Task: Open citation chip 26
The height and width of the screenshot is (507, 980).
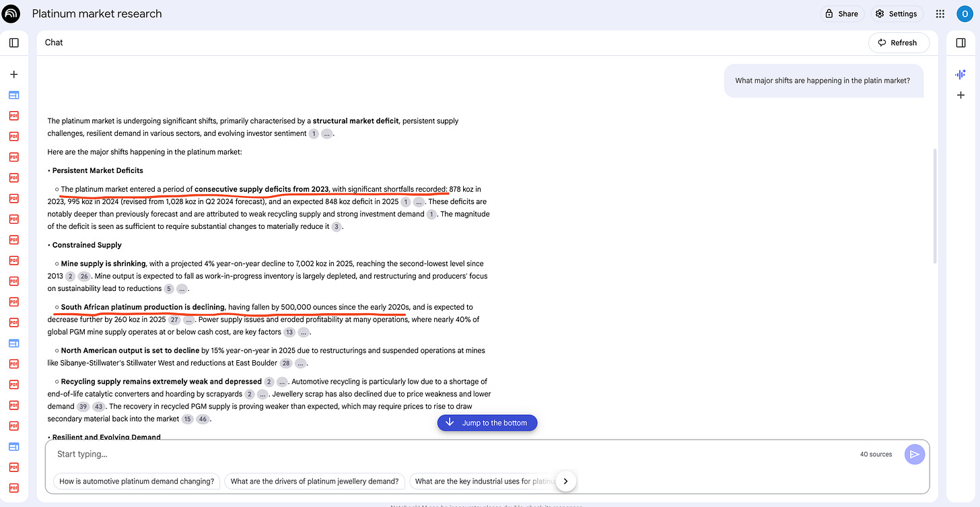Action: 84,276
